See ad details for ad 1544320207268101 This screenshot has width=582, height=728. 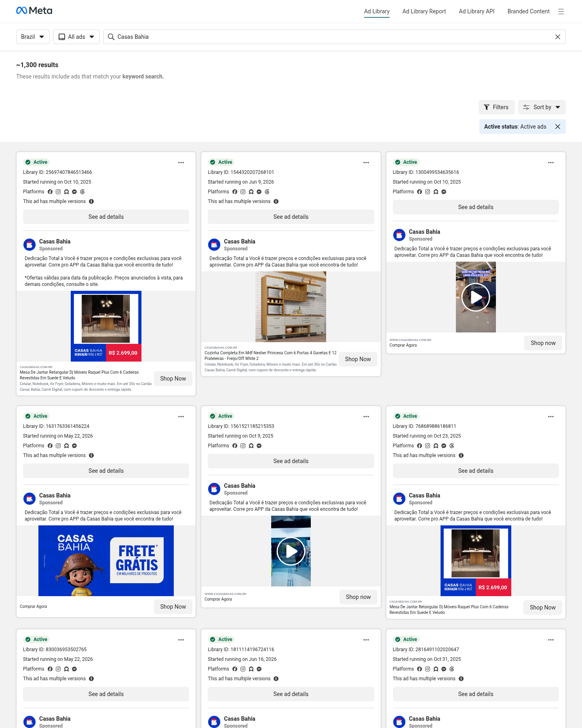[291, 217]
